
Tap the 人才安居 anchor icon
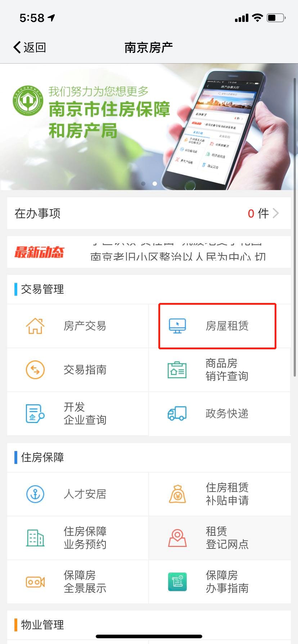point(35,494)
